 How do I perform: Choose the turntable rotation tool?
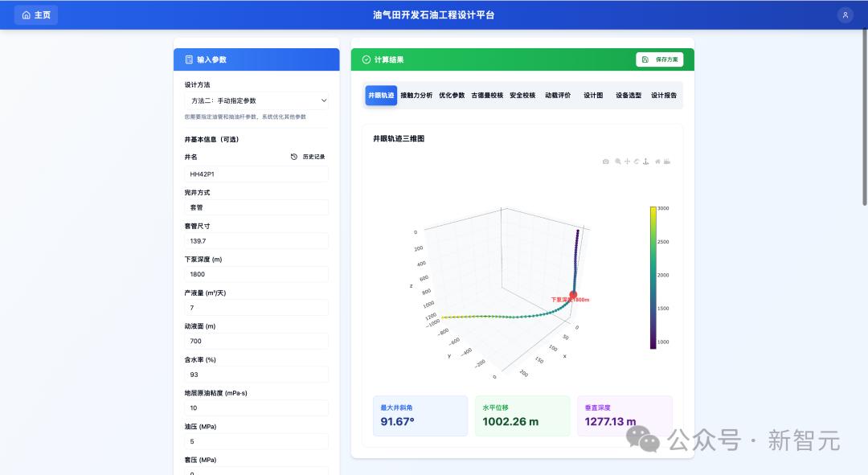(x=645, y=161)
